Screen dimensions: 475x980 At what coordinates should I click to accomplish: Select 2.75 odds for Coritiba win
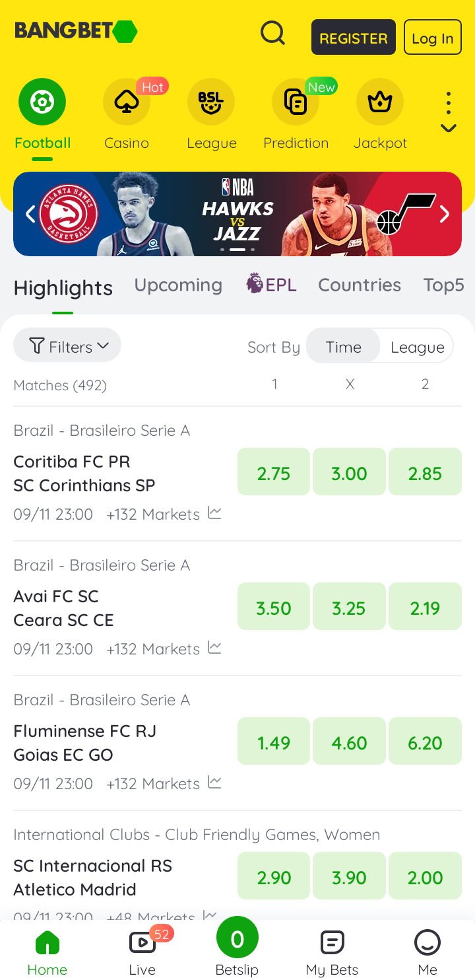pyautogui.click(x=274, y=472)
